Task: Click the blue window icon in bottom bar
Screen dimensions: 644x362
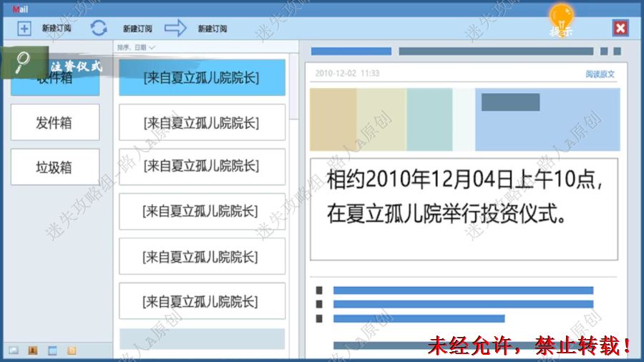Action: 52,351
